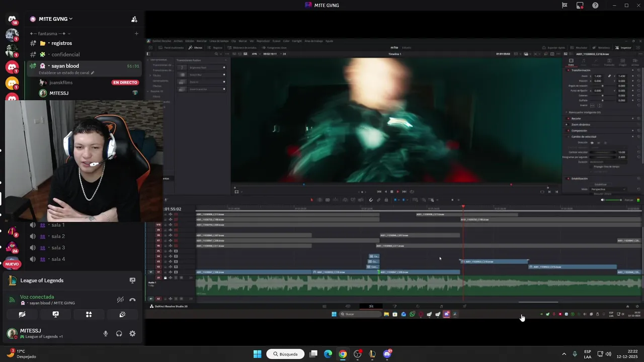Toggle Discord microphone mute

click(x=105, y=333)
